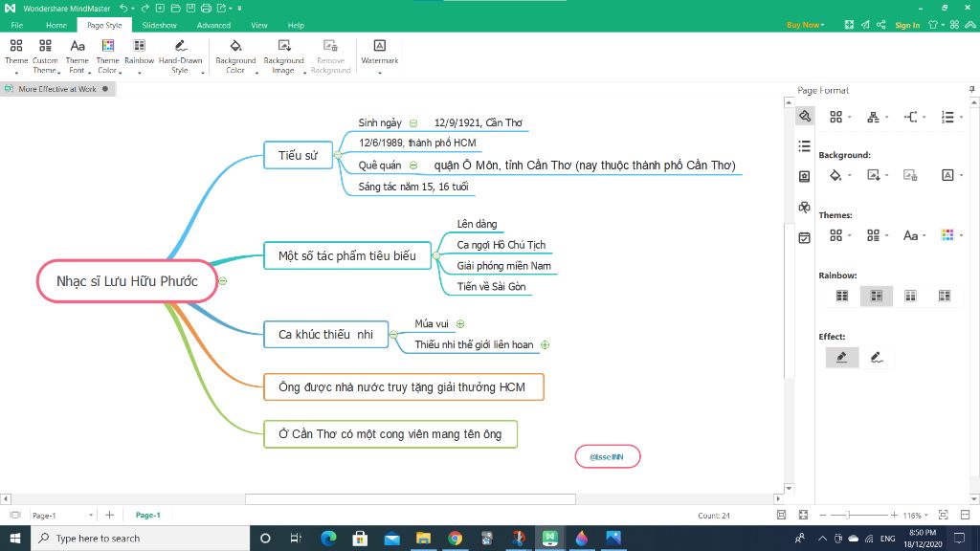Apply the Hand-Drawn Style ribbon tool
The width and height of the screenshot is (980, 551).
tap(180, 55)
